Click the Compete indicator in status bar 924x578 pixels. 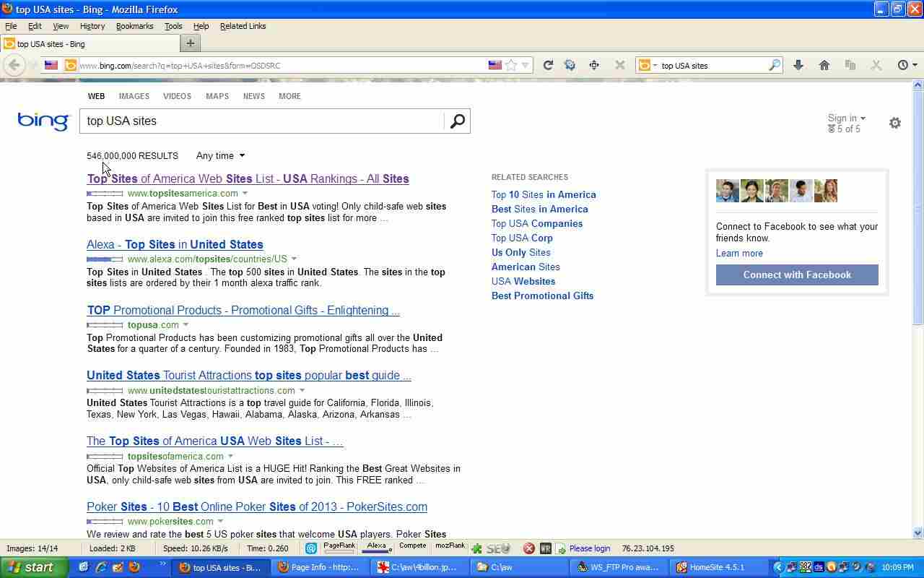click(x=412, y=548)
